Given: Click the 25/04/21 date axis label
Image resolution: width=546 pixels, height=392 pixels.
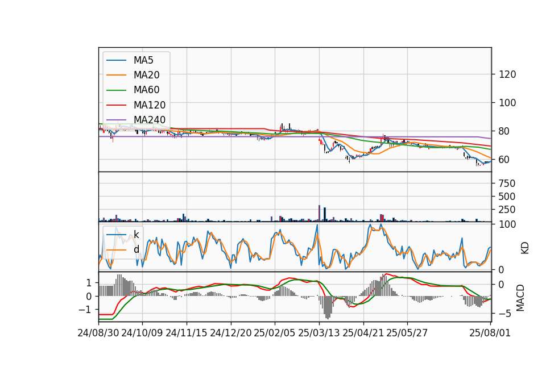Looking at the screenshot, I should (x=363, y=333).
